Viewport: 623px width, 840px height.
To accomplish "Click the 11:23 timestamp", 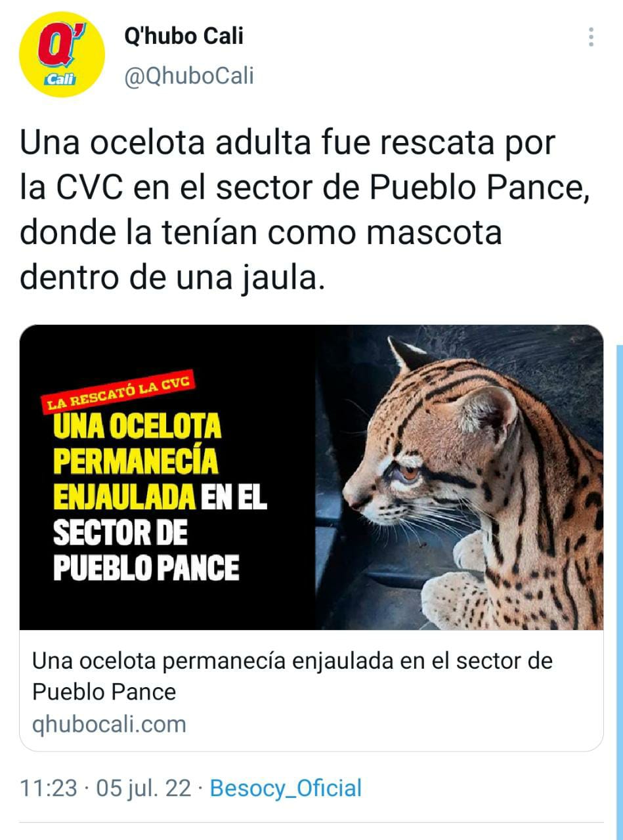I will 48,788.
